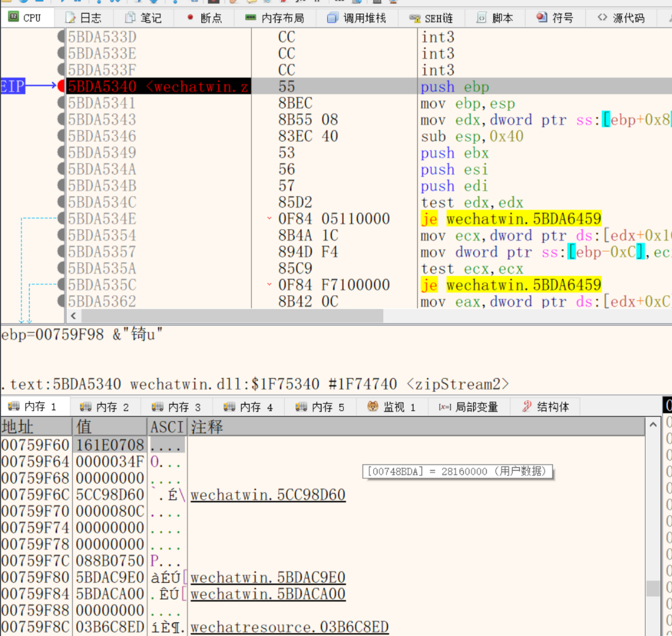Open the 源代码 source tab
672x636 pixels.
pos(621,18)
